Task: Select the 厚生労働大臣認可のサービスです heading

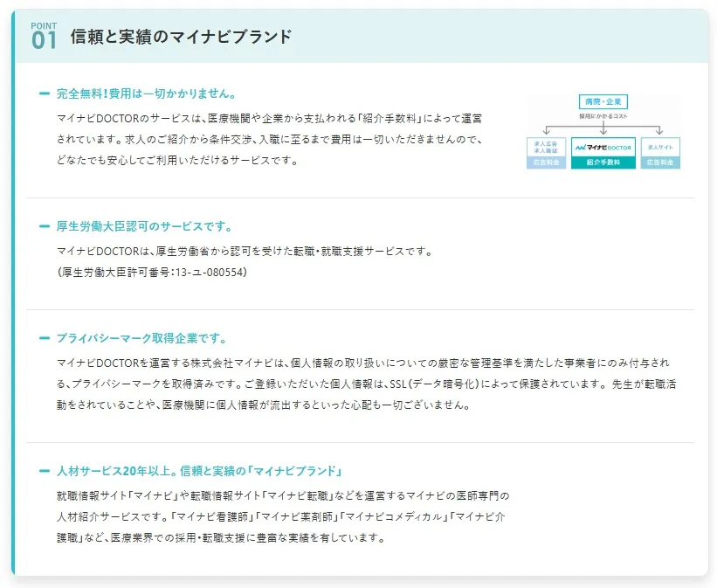Action: [144, 226]
